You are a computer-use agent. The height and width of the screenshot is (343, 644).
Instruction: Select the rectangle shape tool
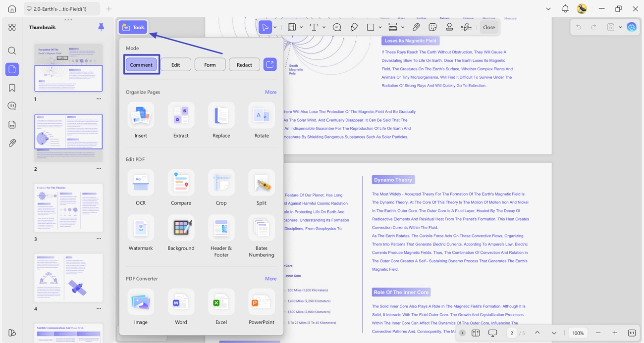tap(371, 27)
